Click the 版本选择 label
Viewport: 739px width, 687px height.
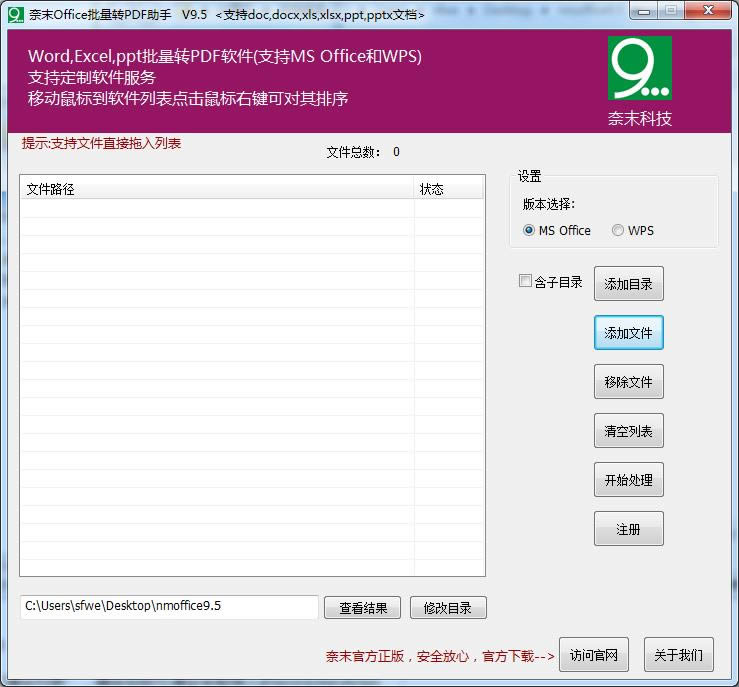549,204
